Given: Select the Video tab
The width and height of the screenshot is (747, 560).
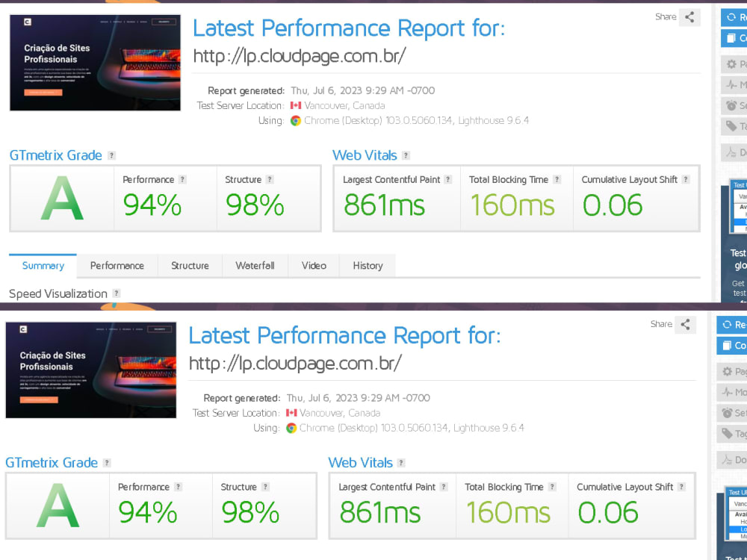Looking at the screenshot, I should pos(314,266).
